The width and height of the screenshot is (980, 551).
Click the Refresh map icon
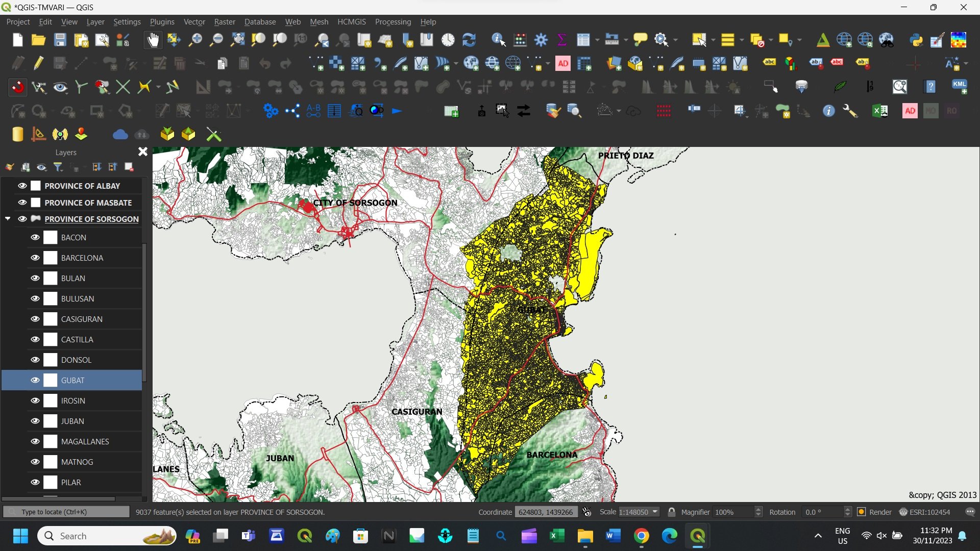click(x=469, y=40)
